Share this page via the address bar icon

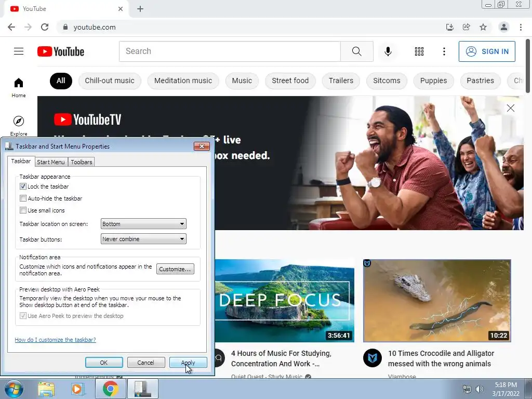click(x=467, y=27)
